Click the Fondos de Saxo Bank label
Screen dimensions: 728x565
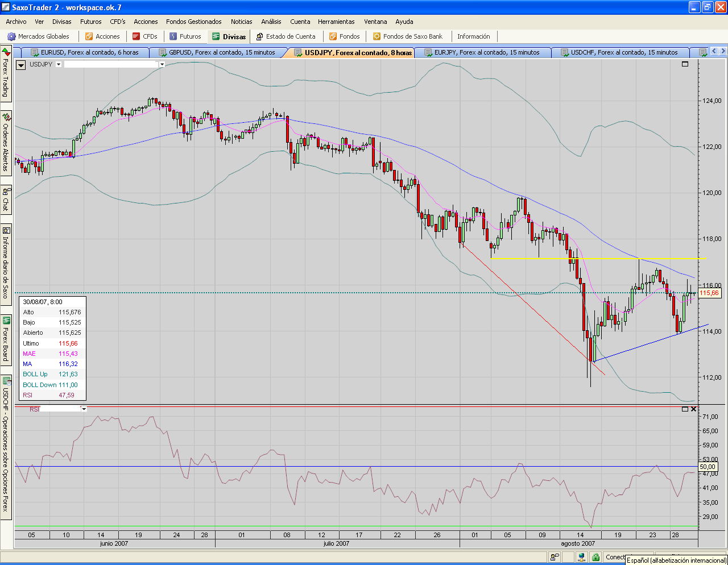click(x=413, y=36)
